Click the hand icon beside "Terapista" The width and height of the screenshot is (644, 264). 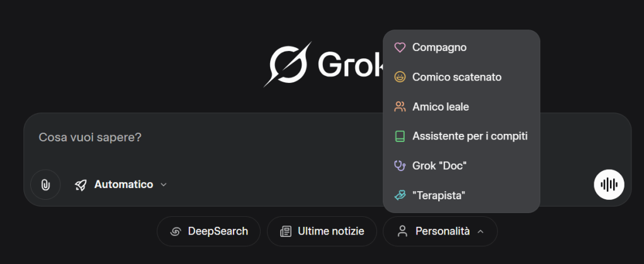click(399, 195)
